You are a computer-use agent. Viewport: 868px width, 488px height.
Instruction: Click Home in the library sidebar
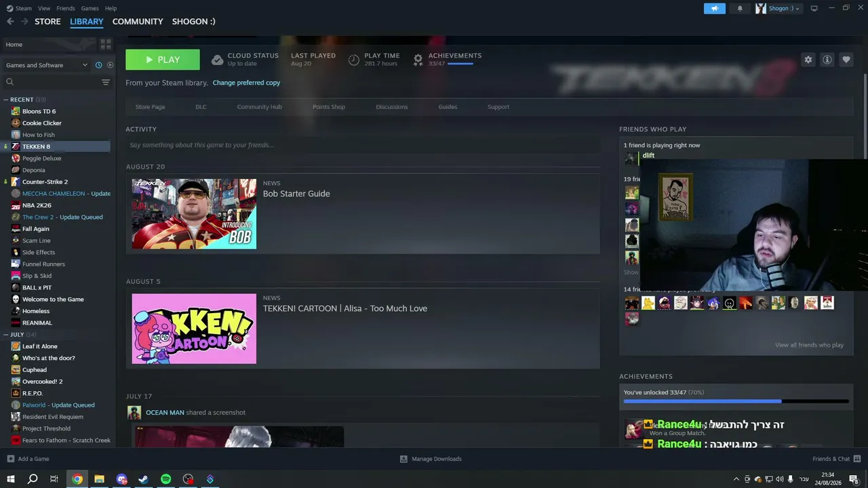(14, 45)
